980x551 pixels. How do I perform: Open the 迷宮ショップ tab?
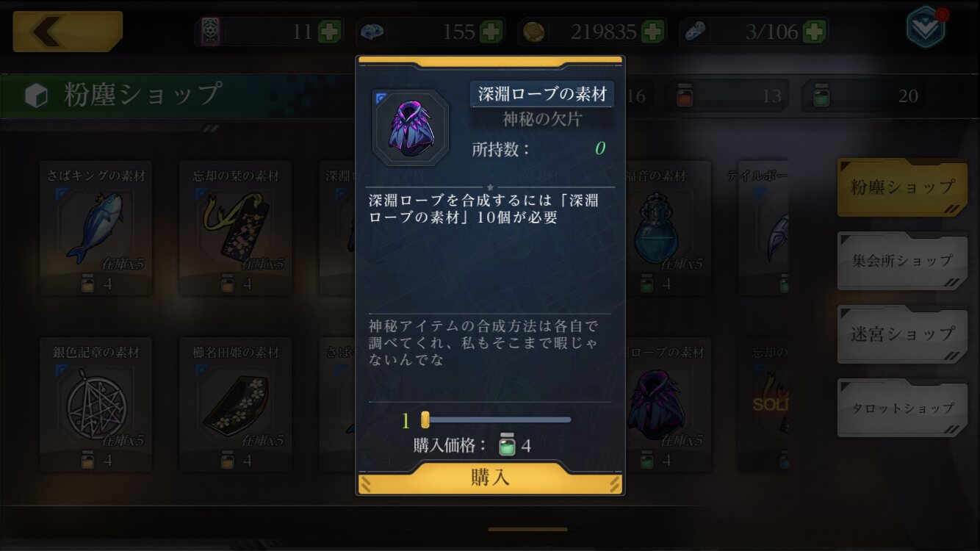point(902,334)
